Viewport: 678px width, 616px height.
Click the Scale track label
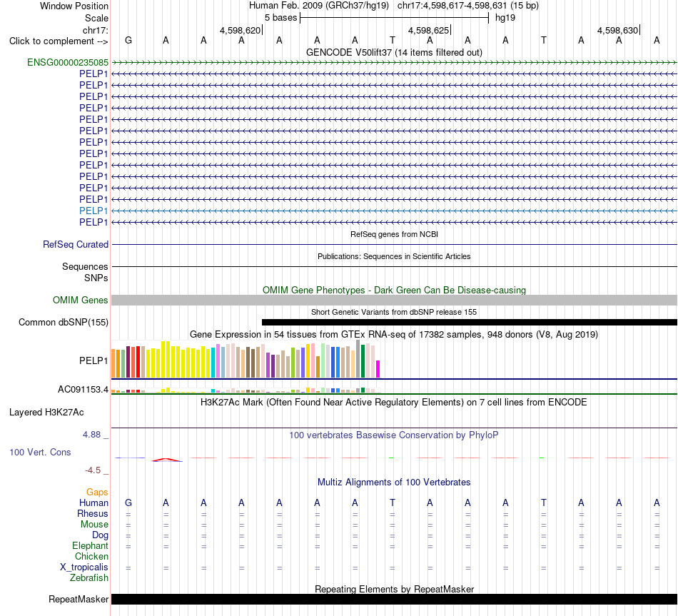click(x=96, y=18)
